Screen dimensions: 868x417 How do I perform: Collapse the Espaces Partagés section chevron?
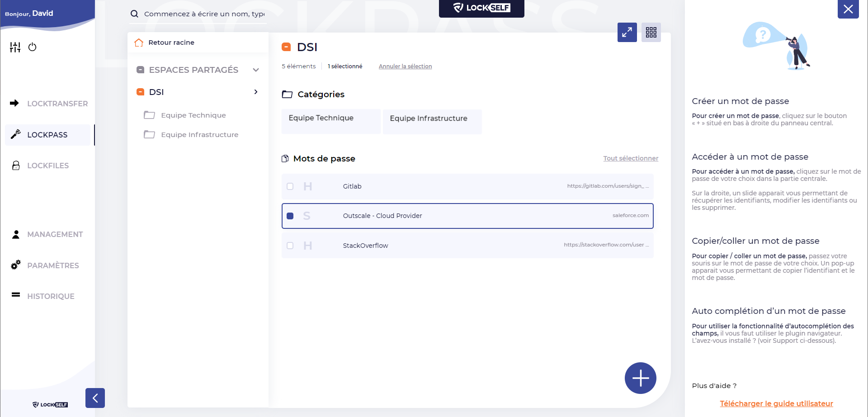pos(256,70)
